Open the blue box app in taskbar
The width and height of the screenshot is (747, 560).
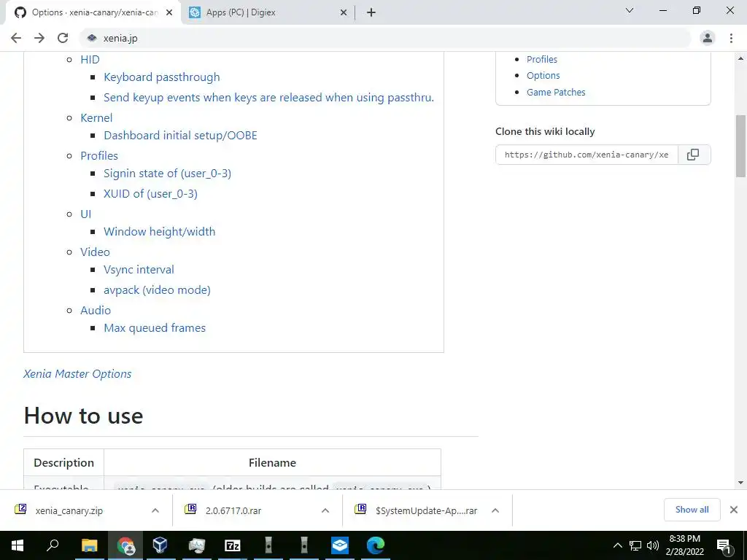point(340,545)
